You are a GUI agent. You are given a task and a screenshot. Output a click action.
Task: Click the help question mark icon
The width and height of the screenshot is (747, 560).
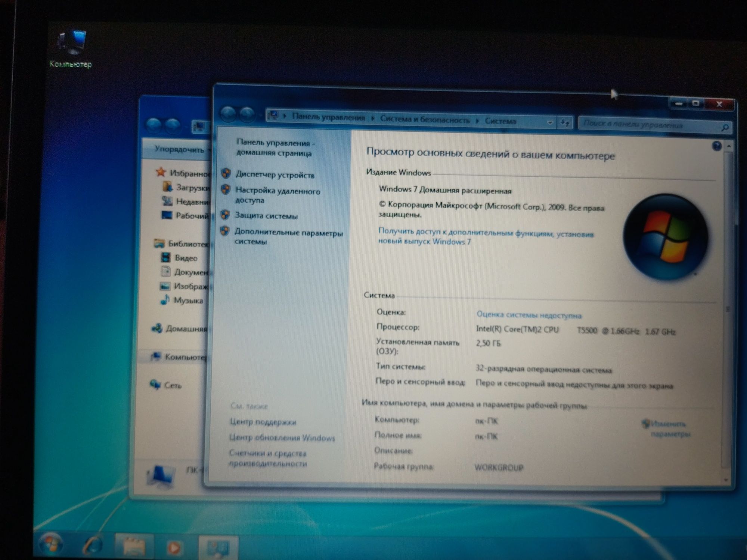pyautogui.click(x=716, y=146)
